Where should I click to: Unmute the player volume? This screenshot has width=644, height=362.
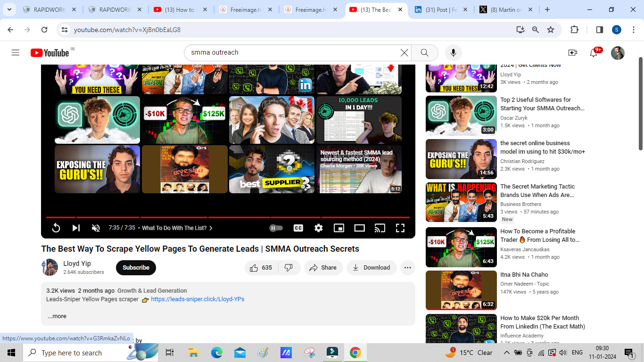tap(96, 228)
